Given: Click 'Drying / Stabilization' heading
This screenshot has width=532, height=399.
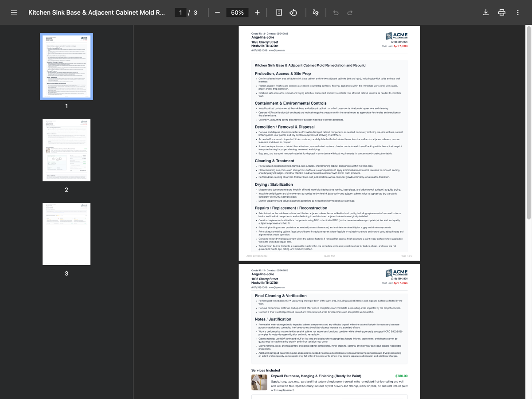Looking at the screenshot, I should coord(274,184).
